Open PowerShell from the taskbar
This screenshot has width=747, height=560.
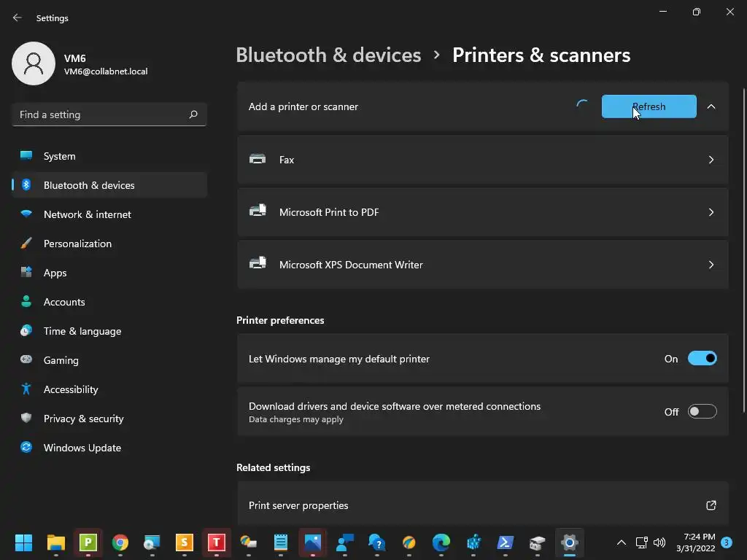pos(505,542)
